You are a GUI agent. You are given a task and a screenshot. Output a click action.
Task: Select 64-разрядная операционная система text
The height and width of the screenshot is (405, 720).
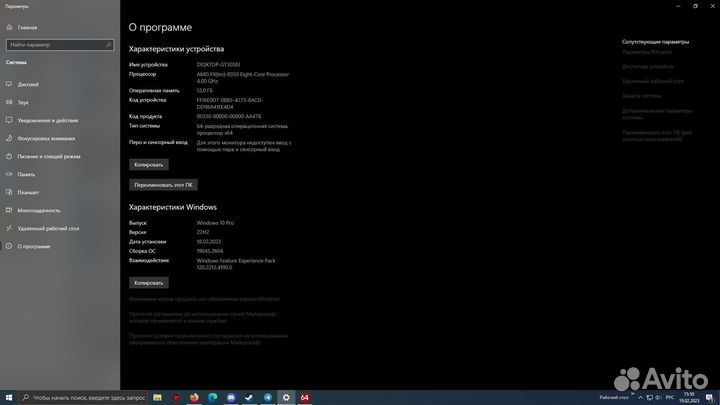click(242, 129)
